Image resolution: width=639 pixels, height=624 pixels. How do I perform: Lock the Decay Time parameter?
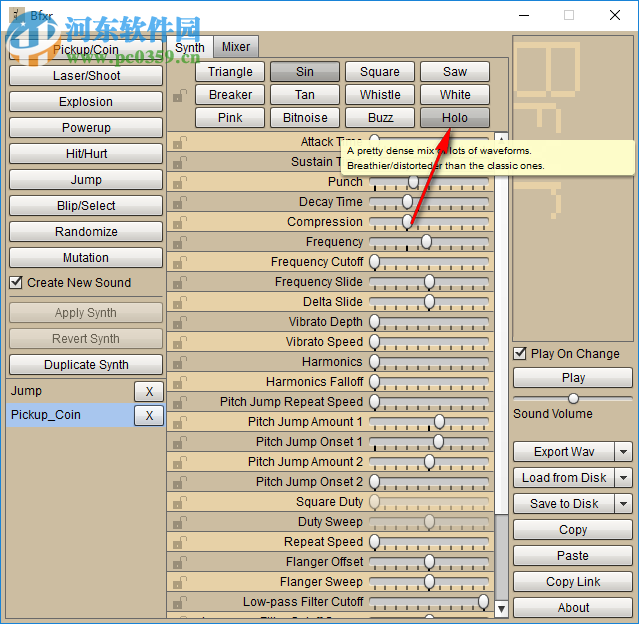point(179,202)
